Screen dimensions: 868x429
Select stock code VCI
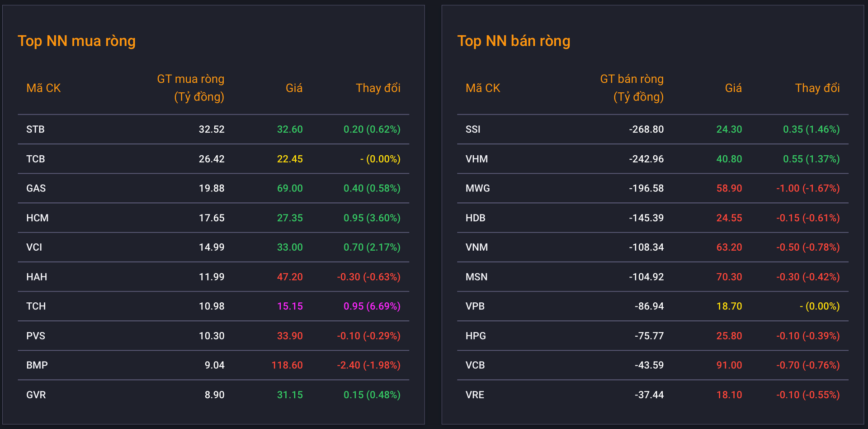pyautogui.click(x=34, y=247)
